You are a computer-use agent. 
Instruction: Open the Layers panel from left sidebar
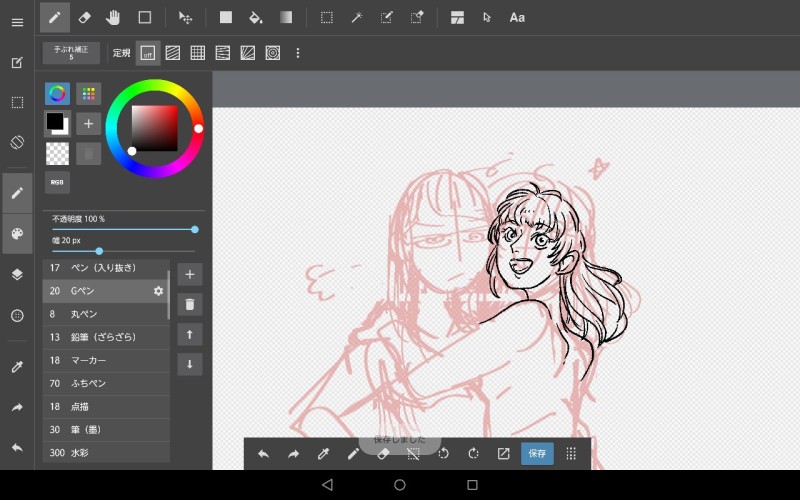(x=17, y=274)
